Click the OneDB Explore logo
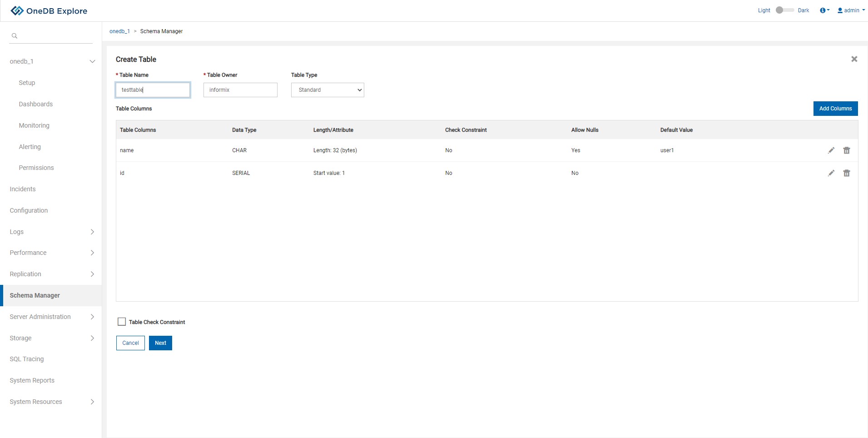The width and height of the screenshot is (868, 438). (49, 11)
